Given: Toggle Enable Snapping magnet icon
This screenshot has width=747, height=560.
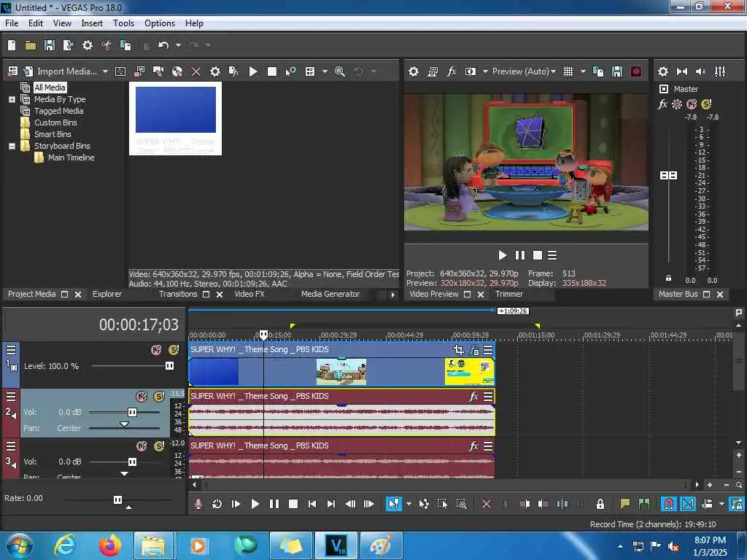Looking at the screenshot, I should pos(668,504).
